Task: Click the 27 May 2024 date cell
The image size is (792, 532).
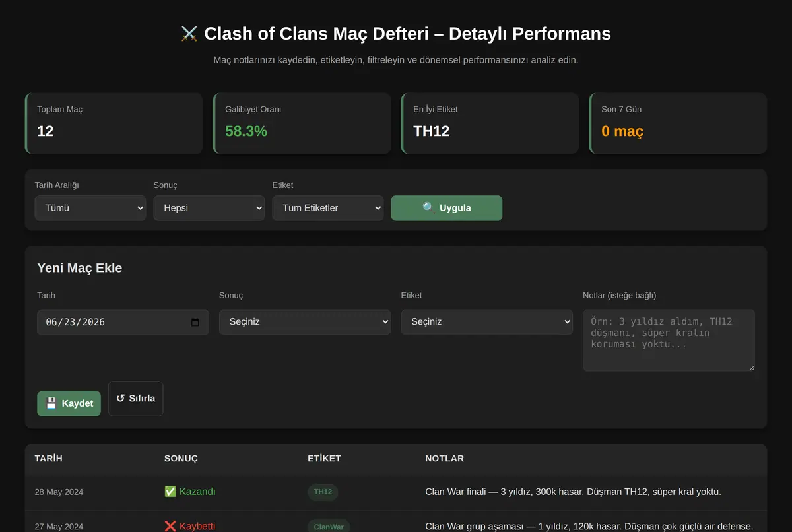Action: [x=59, y=527]
